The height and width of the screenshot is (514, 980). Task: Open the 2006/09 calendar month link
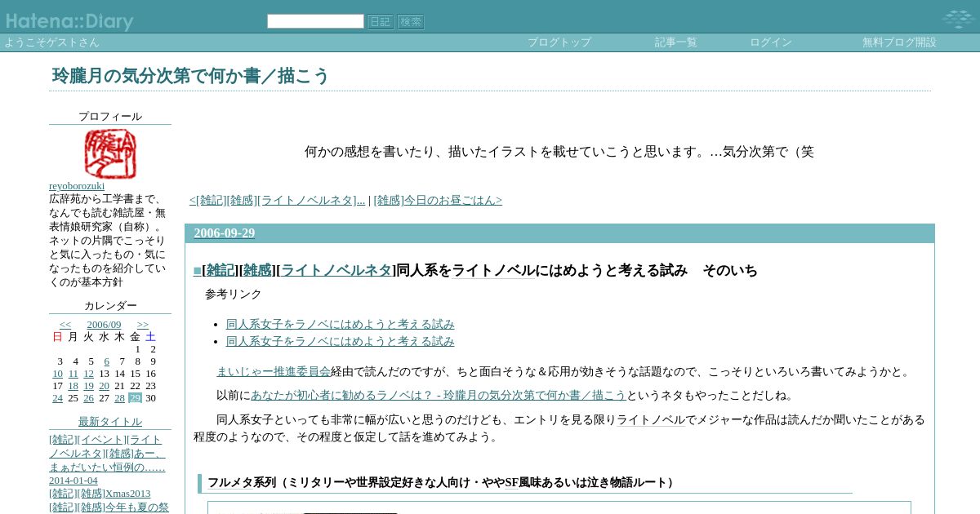pos(104,325)
